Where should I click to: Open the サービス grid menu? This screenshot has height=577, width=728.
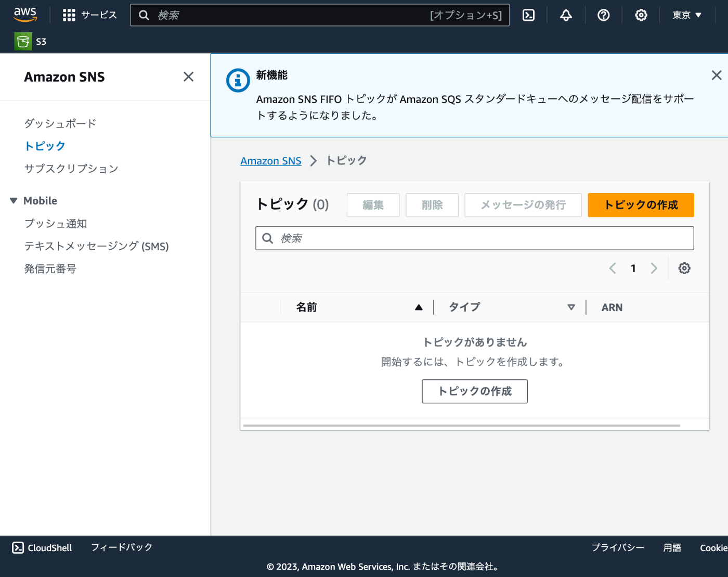coord(89,15)
